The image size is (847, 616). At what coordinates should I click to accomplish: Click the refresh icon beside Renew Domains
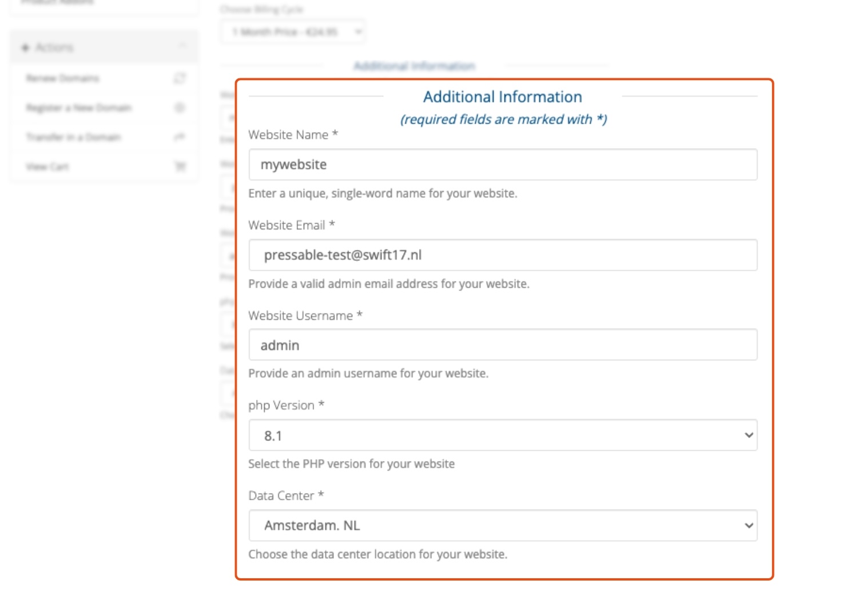pyautogui.click(x=180, y=78)
